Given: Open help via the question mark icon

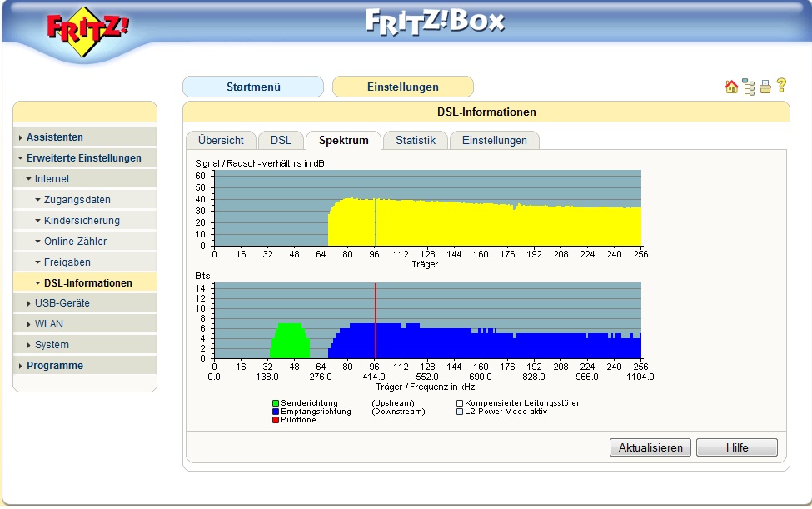Looking at the screenshot, I should click(781, 86).
